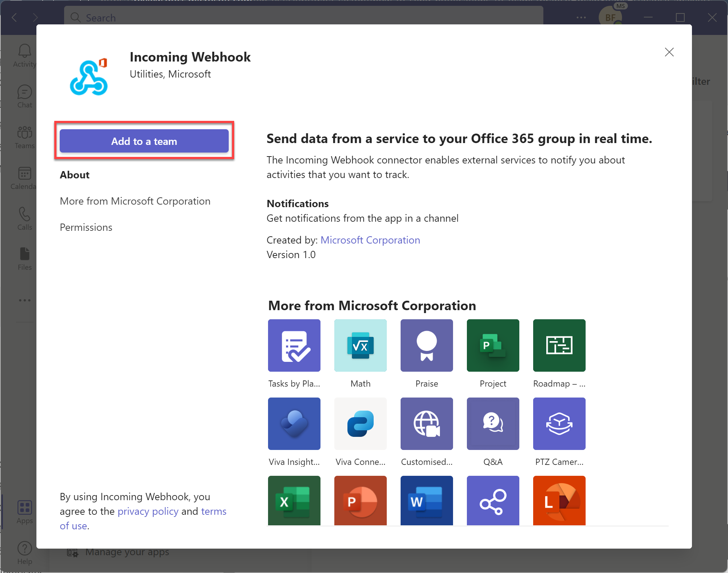The width and height of the screenshot is (728, 573).
Task: Click Add to a team button
Action: coord(144,142)
